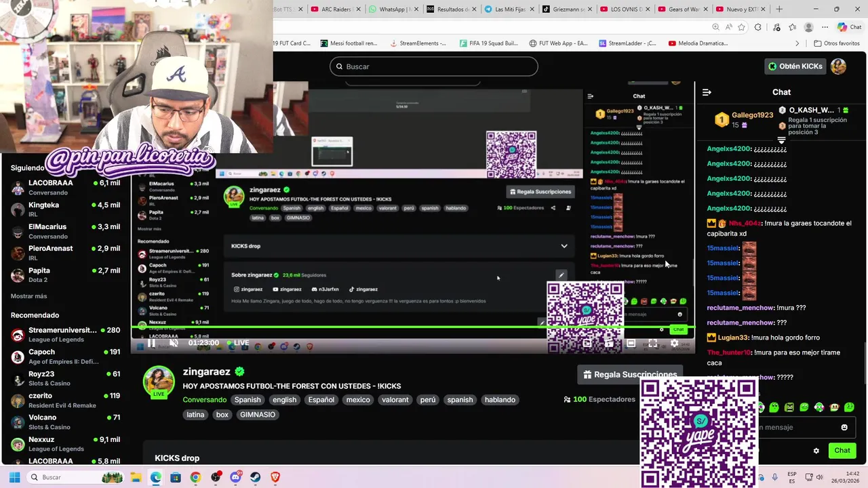The height and width of the screenshot is (488, 868).
Task: Toggle theater mode in player
Action: pyautogui.click(x=631, y=343)
